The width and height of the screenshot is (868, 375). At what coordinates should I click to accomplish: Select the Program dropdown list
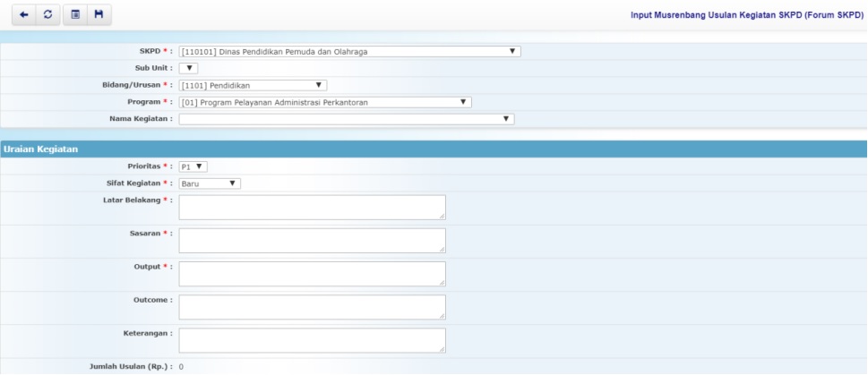pos(324,102)
